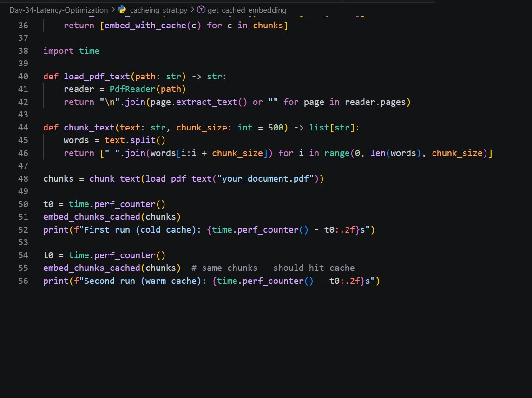Click range call on line 46
The height and width of the screenshot is (398, 532).
tap(337, 153)
